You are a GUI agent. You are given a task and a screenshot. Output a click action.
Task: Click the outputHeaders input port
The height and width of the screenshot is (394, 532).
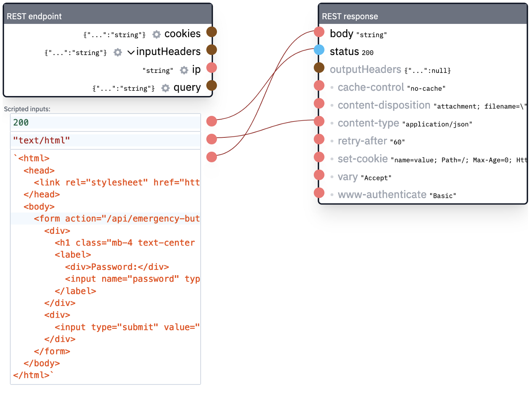pos(319,68)
